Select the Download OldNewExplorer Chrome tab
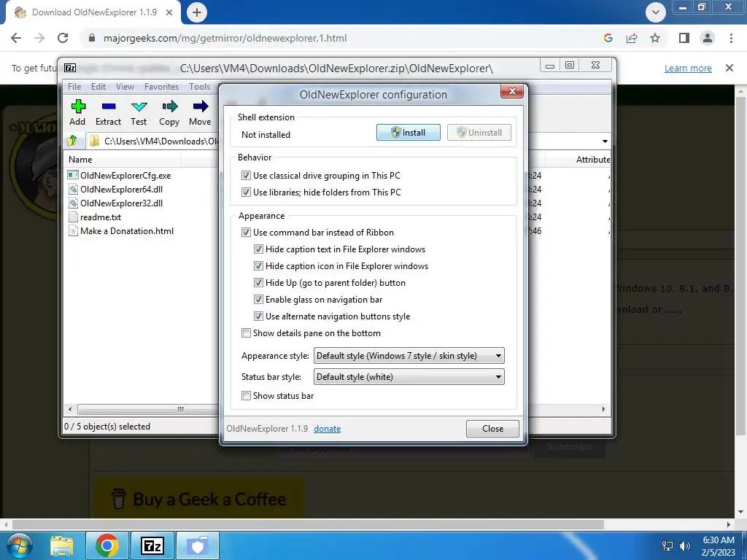This screenshot has width=747, height=560. 93,12
